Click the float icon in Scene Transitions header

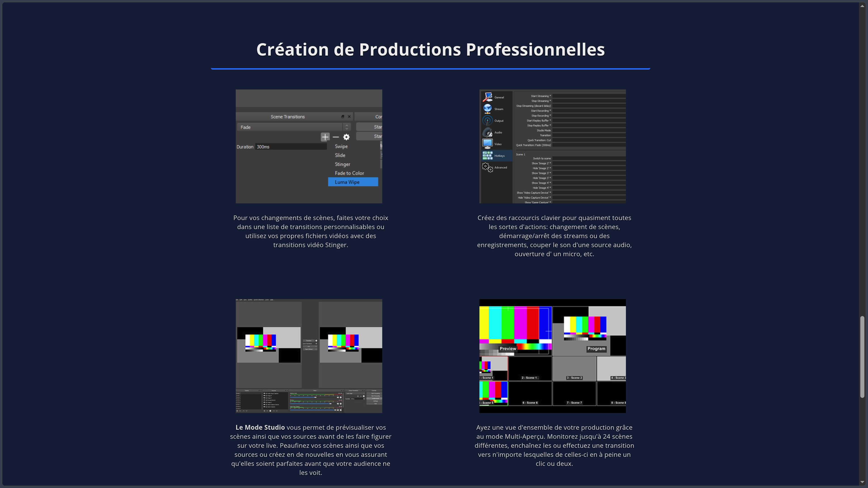[x=343, y=117]
